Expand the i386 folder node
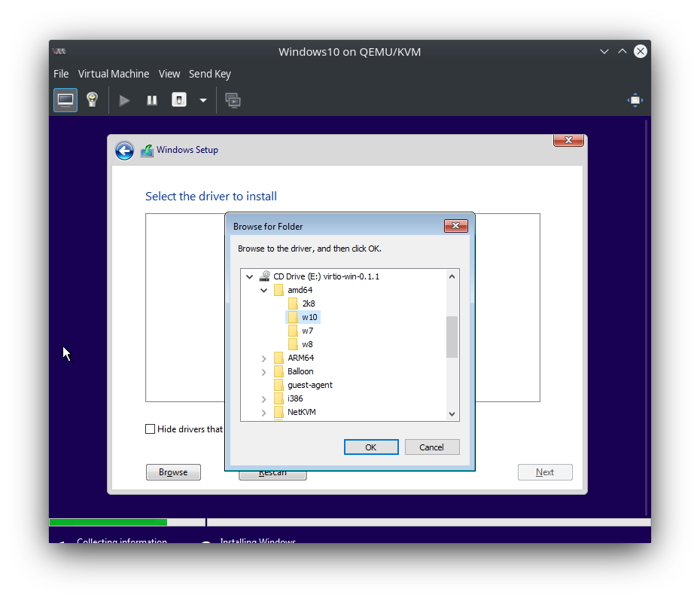The height and width of the screenshot is (601, 700). point(264,399)
